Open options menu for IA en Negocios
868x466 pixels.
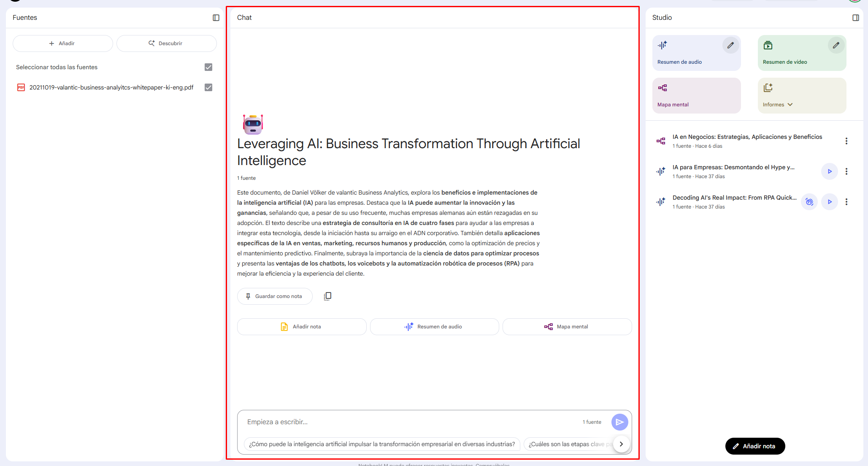pos(846,141)
